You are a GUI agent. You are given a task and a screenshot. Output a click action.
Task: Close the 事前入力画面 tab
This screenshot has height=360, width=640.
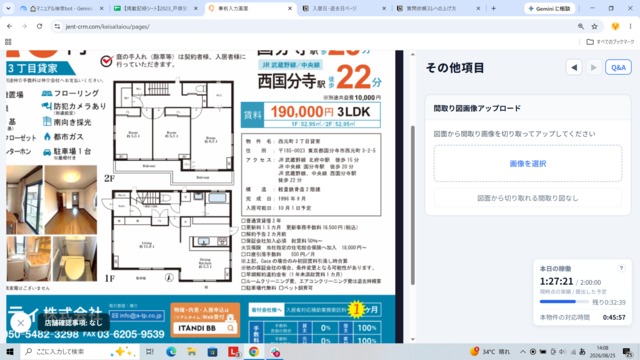[x=290, y=8]
